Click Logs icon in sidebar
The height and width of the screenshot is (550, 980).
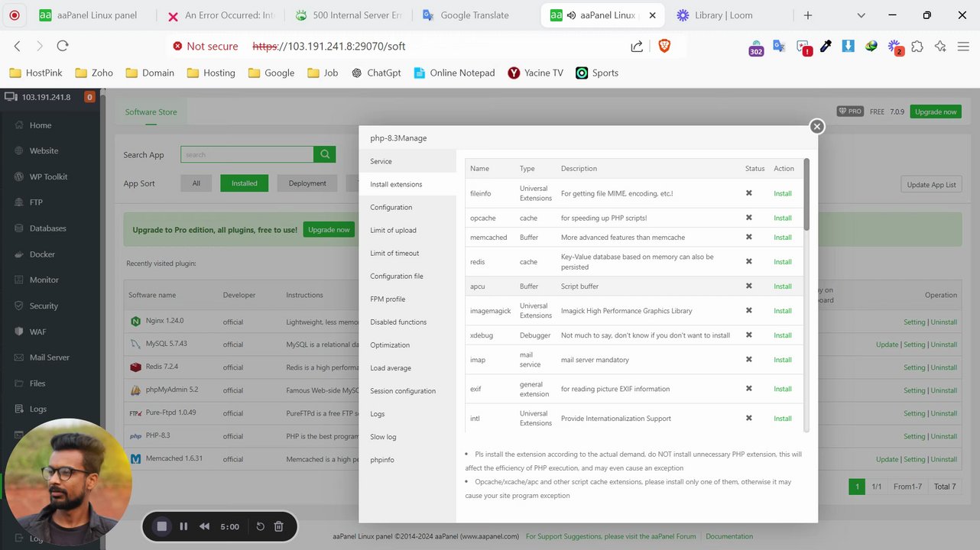coord(19,409)
